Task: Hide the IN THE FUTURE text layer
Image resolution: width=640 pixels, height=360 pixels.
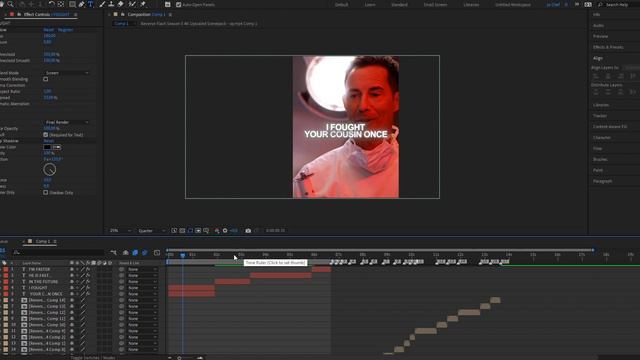Action: click(72, 282)
